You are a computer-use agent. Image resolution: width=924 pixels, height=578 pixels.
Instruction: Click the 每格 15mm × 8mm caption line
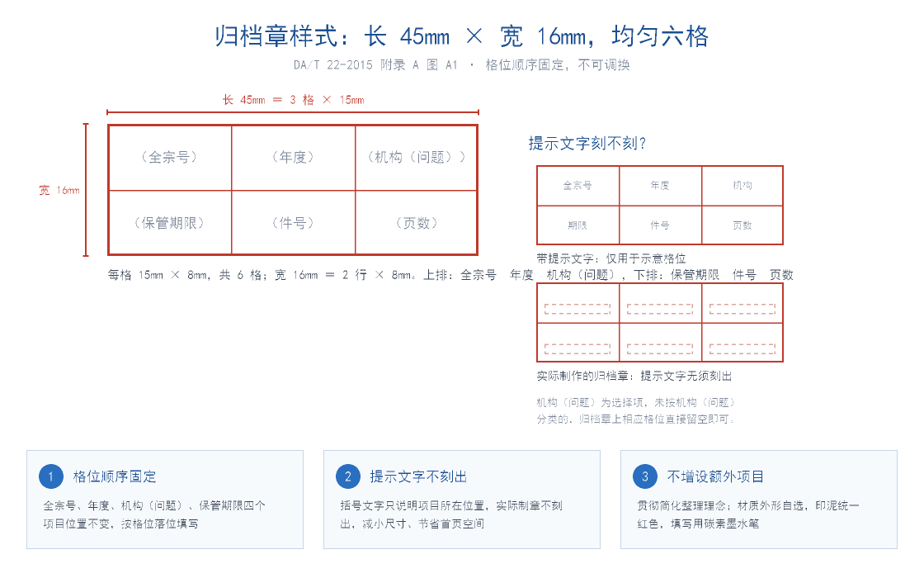coord(450,275)
